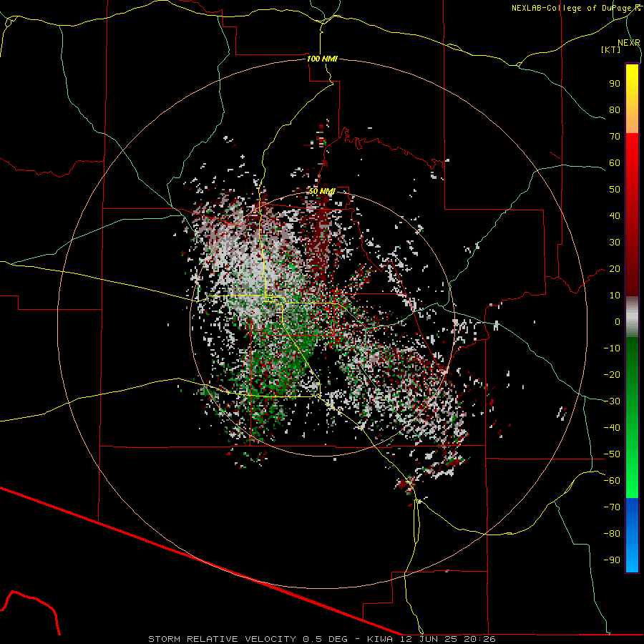The height and width of the screenshot is (644, 644).
Task: Click the Storm Relative Velocity caption at bottom
Action: click(322, 639)
